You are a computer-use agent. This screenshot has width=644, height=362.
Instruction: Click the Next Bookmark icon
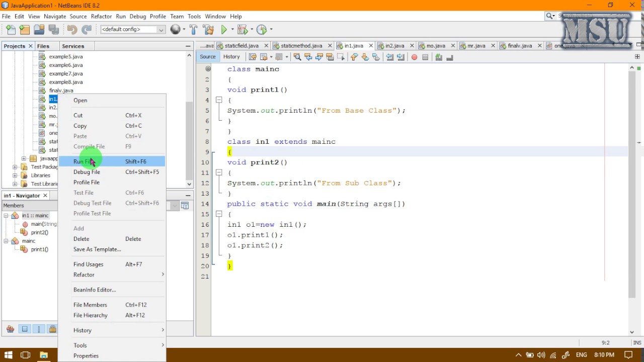pyautogui.click(x=365, y=57)
